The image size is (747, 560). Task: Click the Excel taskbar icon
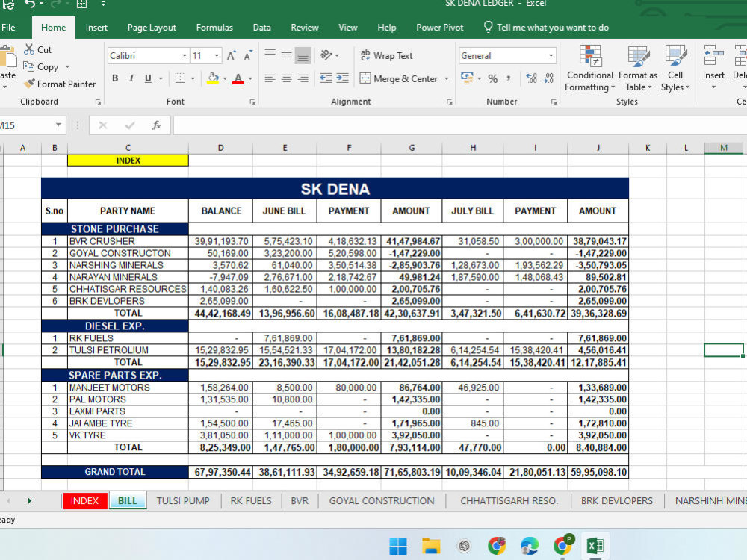[595, 546]
